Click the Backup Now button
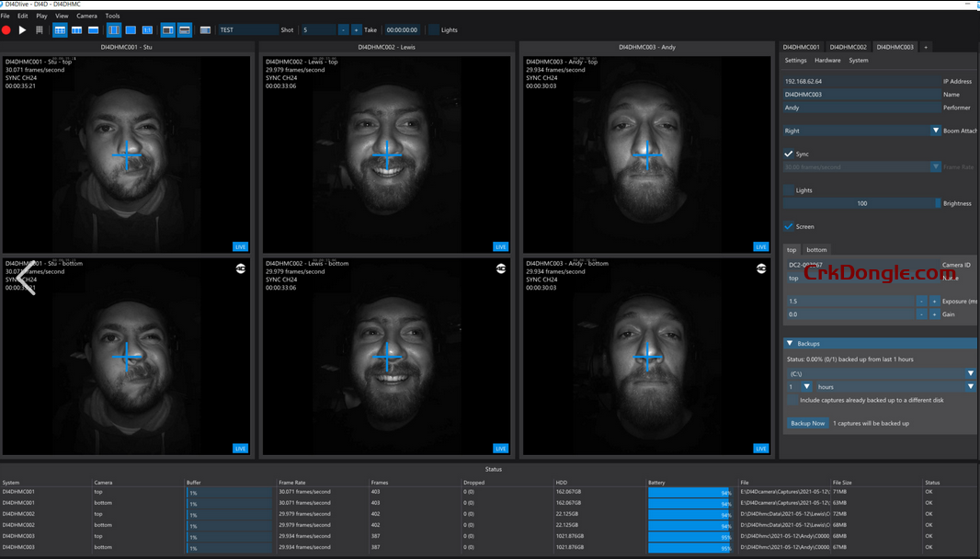Image resolution: width=980 pixels, height=559 pixels. pyautogui.click(x=807, y=423)
